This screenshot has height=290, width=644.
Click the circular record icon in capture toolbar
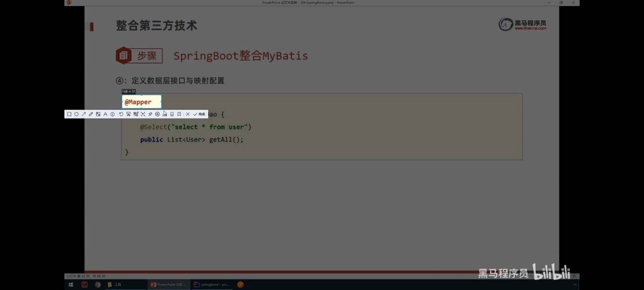pos(157,114)
